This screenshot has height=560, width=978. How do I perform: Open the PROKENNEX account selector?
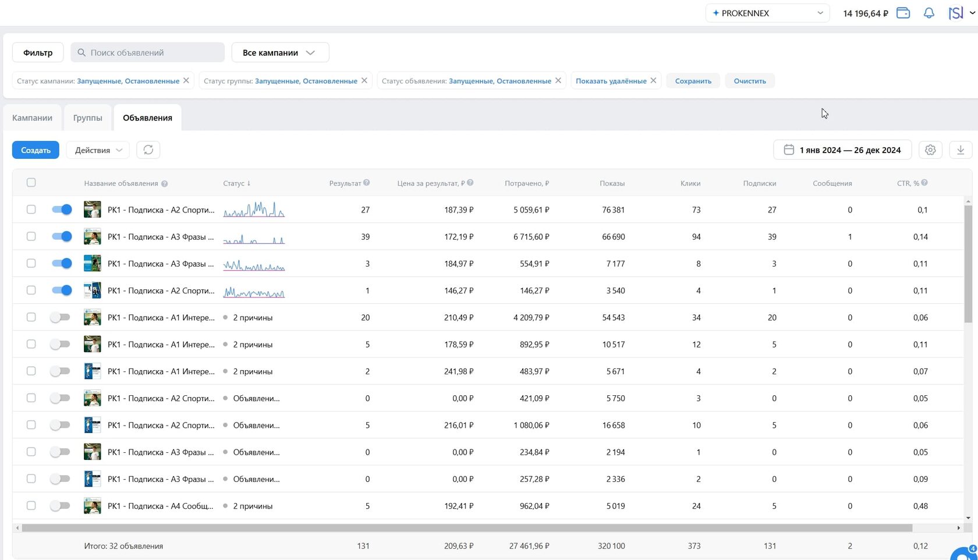click(767, 13)
